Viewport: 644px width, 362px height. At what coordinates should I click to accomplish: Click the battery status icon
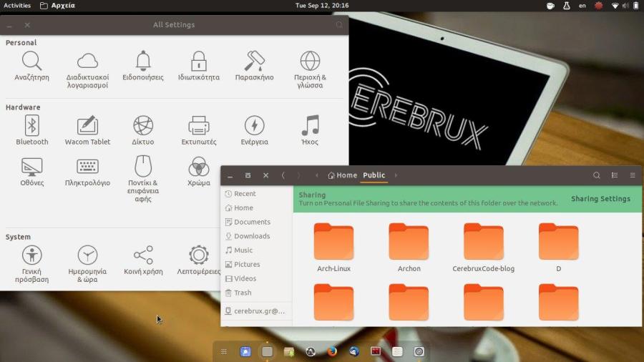coord(636,6)
